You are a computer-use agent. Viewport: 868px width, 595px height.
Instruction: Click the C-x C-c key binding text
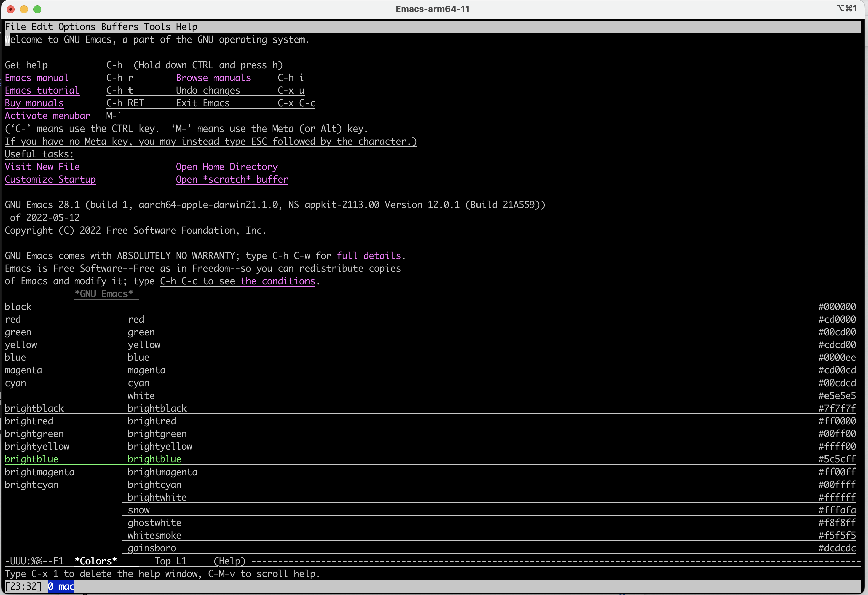coord(296,103)
